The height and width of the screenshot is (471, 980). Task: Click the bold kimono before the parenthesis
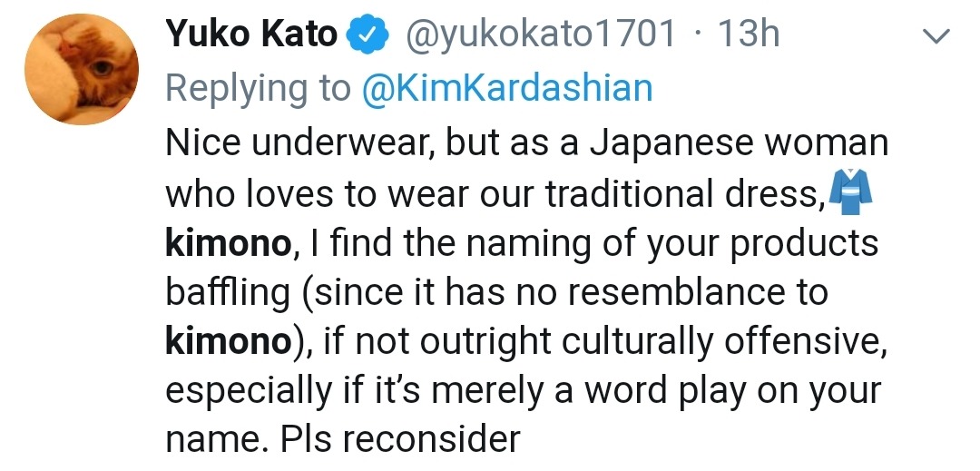coord(228,341)
